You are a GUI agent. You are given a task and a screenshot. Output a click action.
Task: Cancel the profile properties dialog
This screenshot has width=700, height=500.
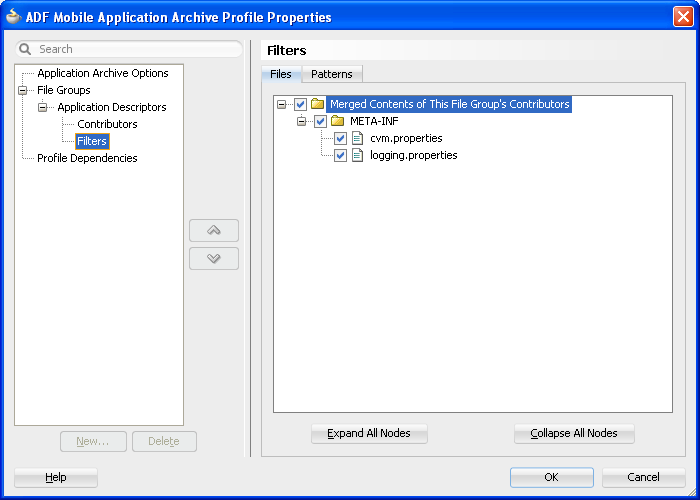click(643, 477)
